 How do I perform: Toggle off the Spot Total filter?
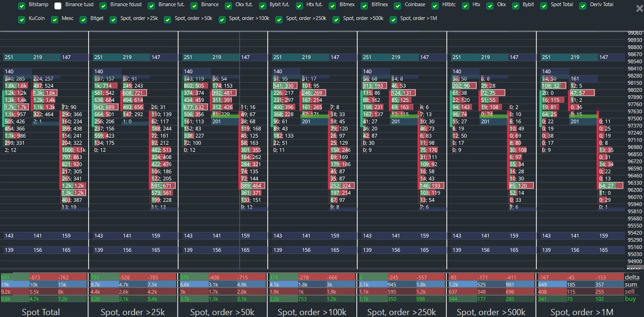click(543, 6)
